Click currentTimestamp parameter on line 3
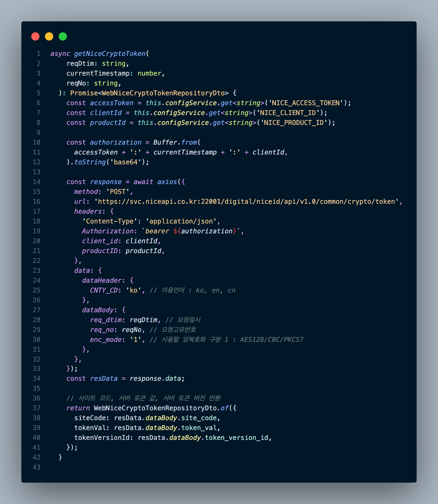 coord(98,73)
